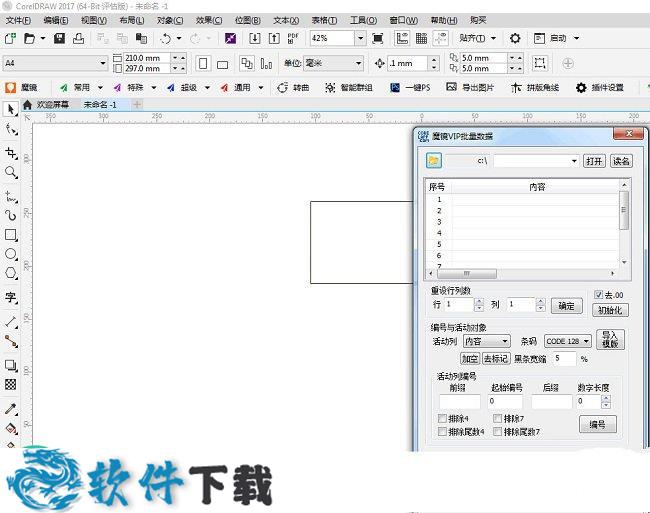Toggle the Show grid icon

tap(421, 39)
